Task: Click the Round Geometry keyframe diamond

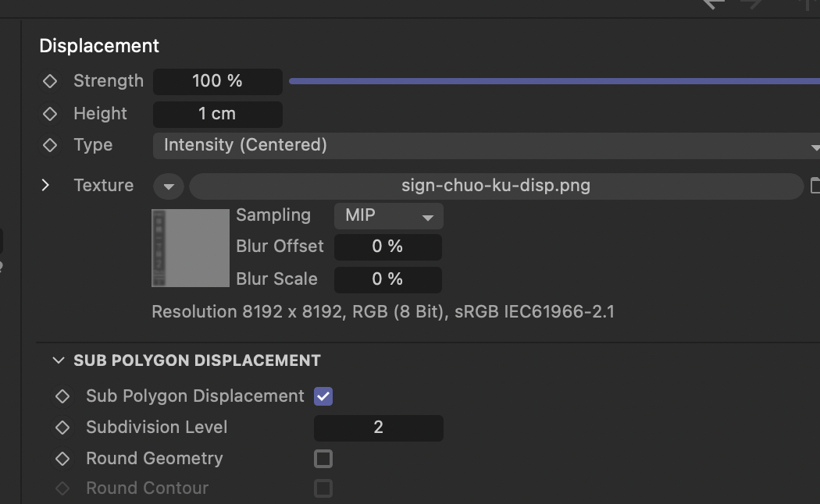Action: tap(62, 459)
